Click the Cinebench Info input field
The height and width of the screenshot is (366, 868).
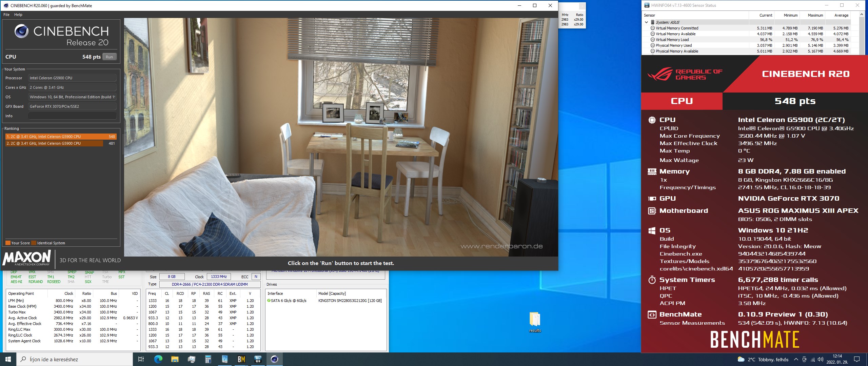[x=72, y=116]
